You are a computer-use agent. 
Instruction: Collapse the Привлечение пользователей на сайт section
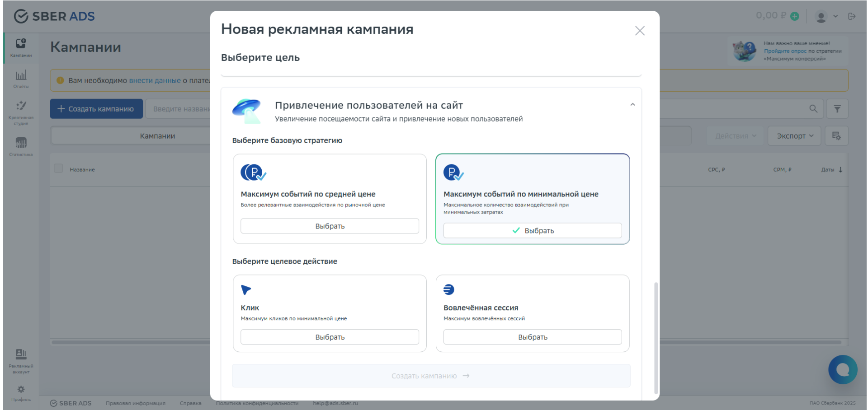pos(633,104)
